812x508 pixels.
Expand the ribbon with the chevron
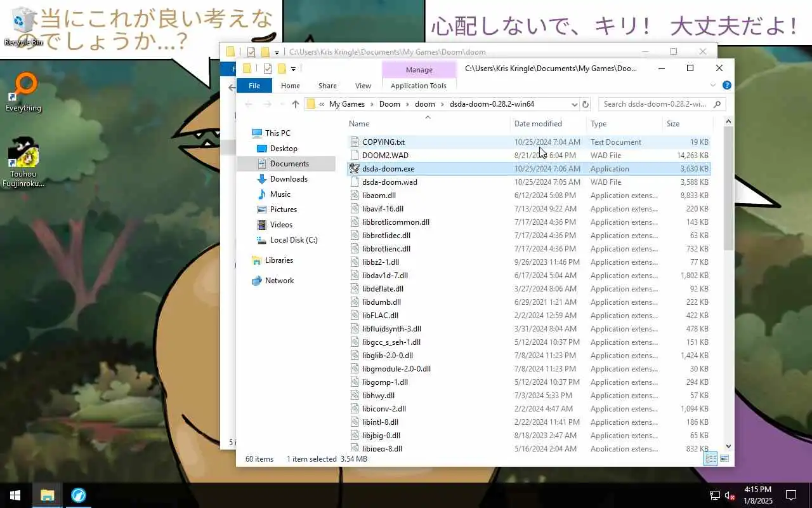[713, 85]
